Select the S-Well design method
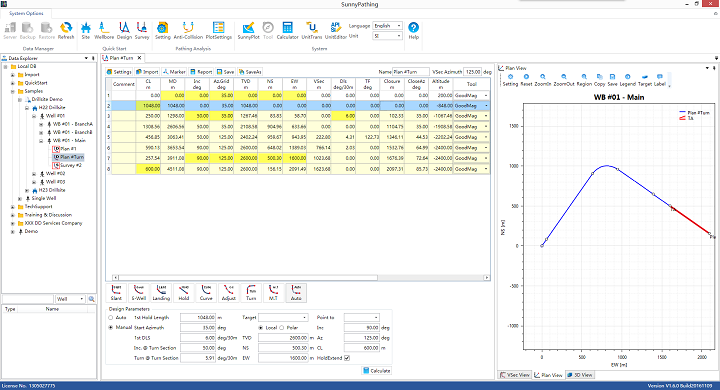 click(139, 293)
